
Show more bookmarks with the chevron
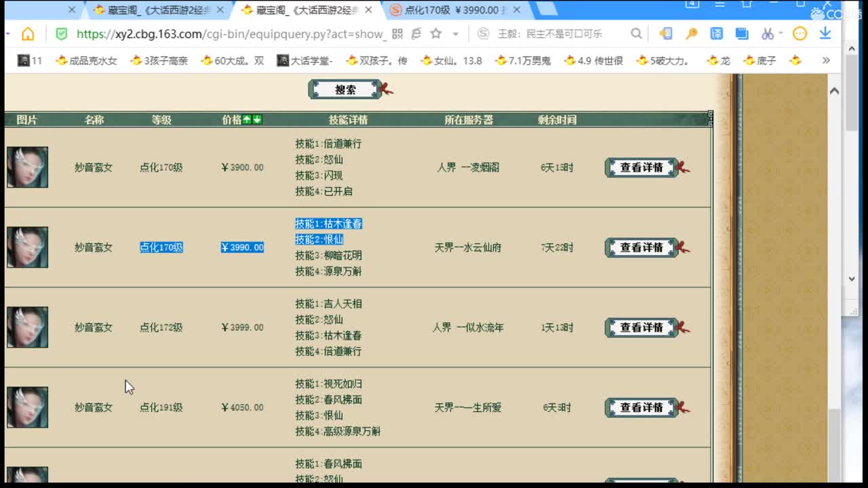(x=825, y=60)
